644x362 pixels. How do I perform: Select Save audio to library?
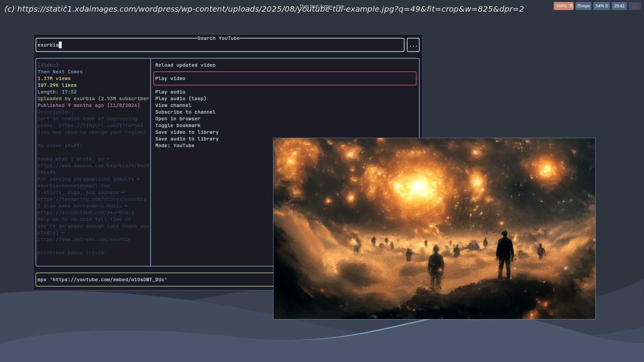(x=187, y=139)
